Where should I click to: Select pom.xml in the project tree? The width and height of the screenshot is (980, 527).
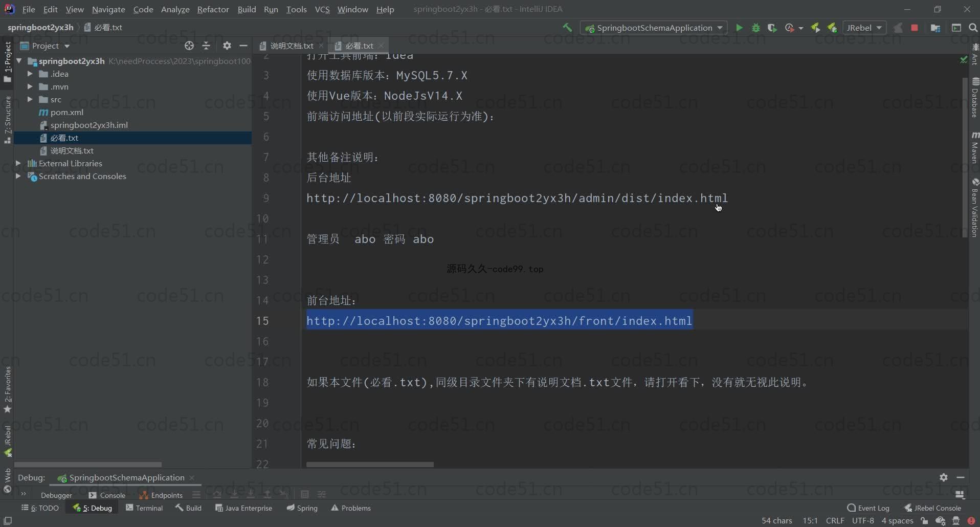(x=66, y=112)
